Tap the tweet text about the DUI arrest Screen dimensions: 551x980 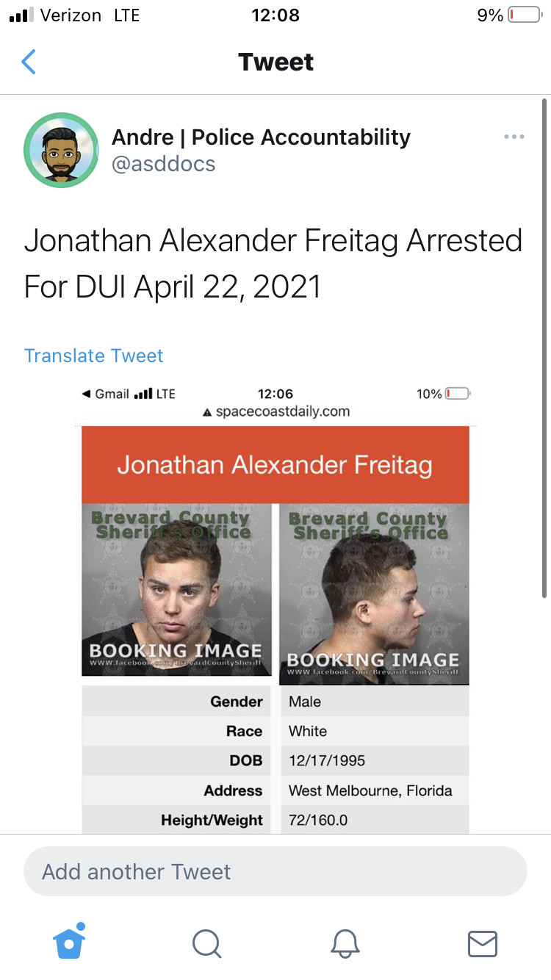coord(273,264)
